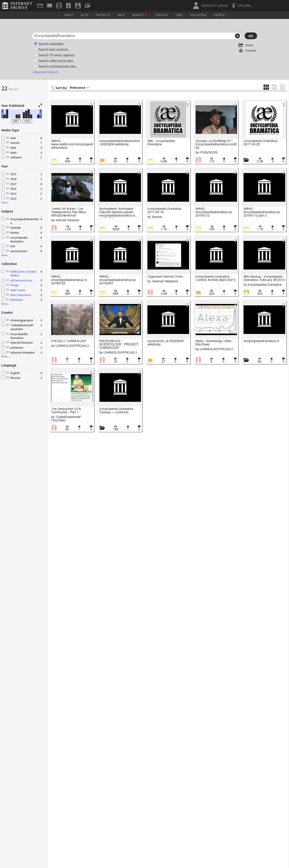This screenshot has height=868, width=289.
Task: Click the right handle of year range slider
Action: click(41, 114)
